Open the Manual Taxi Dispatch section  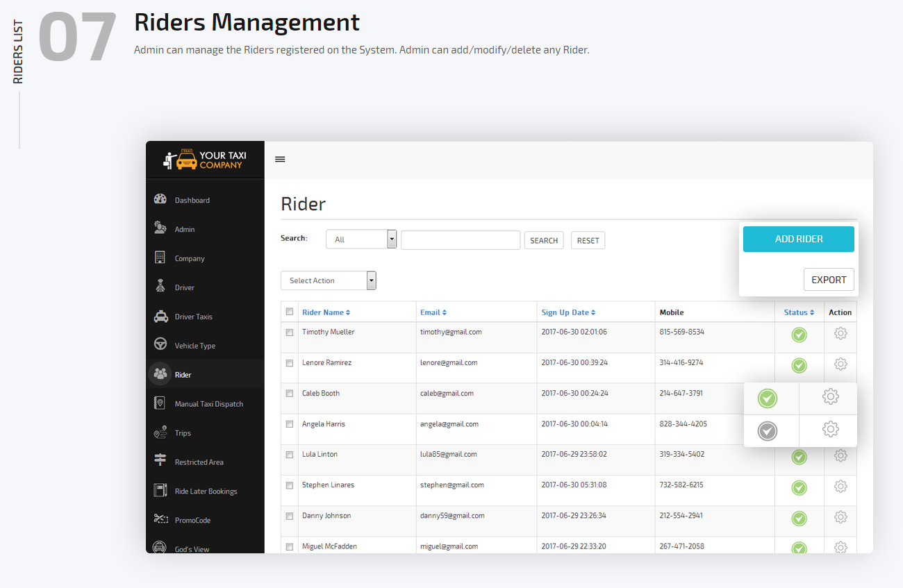(x=208, y=403)
